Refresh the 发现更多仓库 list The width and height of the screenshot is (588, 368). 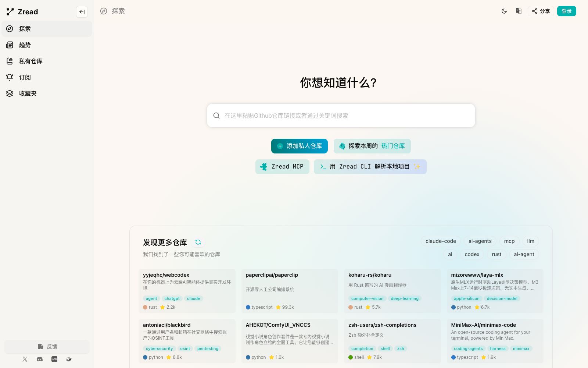[198, 242]
